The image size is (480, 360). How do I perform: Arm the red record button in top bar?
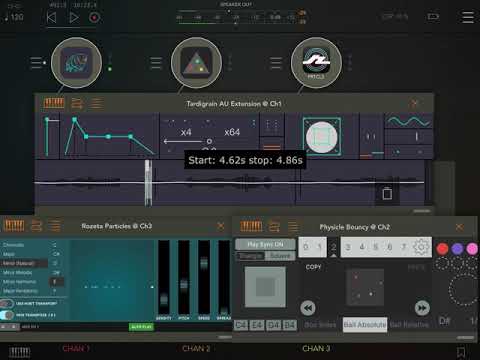[94, 17]
